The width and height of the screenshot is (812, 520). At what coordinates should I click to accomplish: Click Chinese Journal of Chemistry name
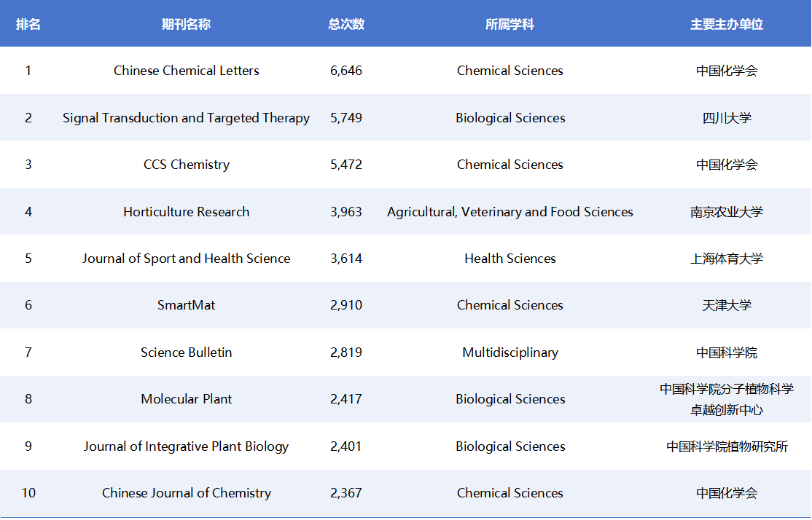pyautogui.click(x=186, y=493)
